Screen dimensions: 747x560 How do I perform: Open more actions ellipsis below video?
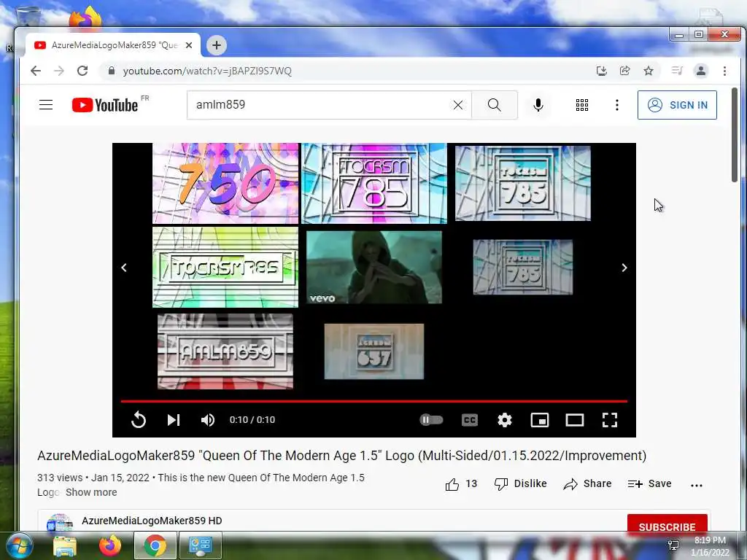pyautogui.click(x=697, y=485)
